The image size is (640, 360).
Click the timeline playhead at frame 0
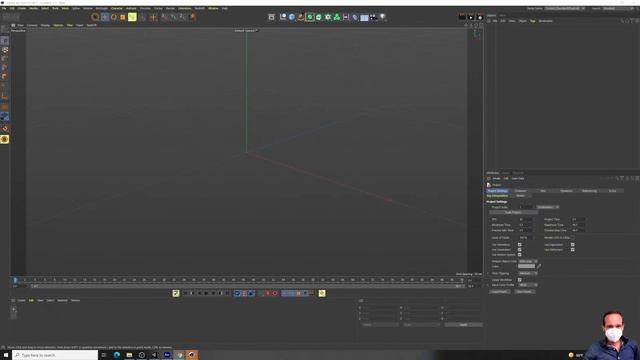[x=15, y=280]
